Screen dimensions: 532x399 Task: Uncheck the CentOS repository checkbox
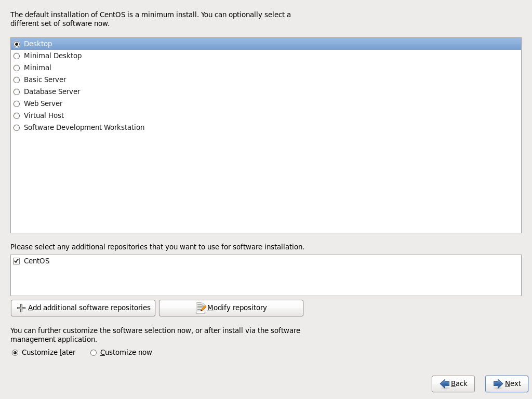pyautogui.click(x=16, y=261)
